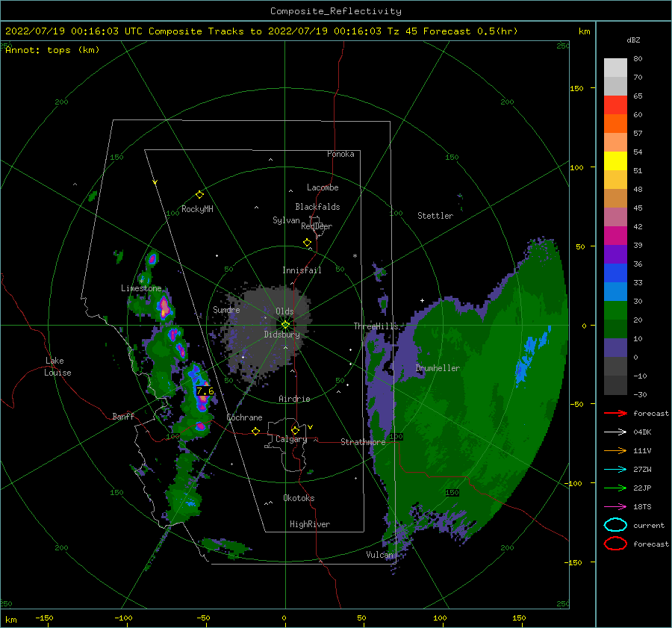Click the 'Airdrie' city label
Image resolution: width=672 pixels, height=628 pixels.
[294, 399]
